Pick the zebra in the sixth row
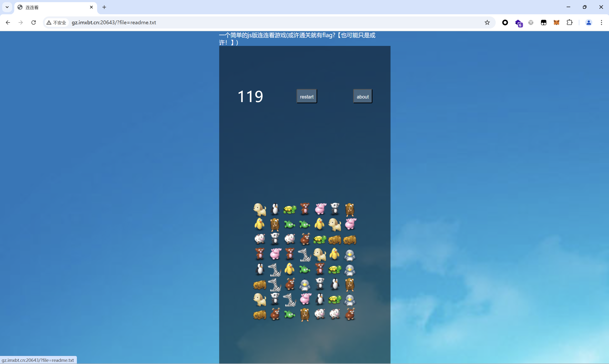The height and width of the screenshot is (364, 609). [x=275, y=285]
